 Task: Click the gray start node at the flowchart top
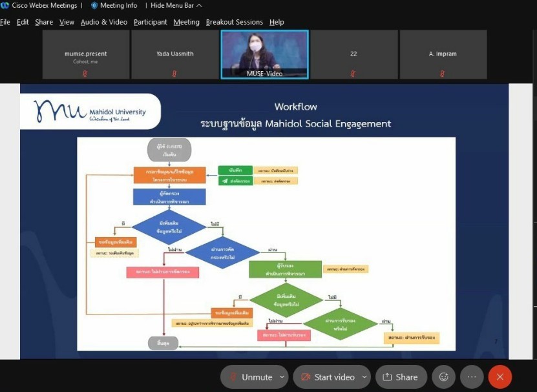169,150
